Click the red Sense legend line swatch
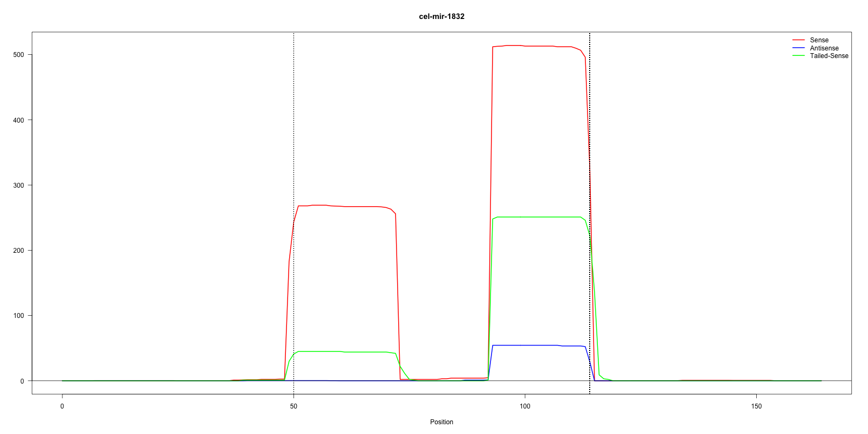This screenshot has width=868, height=434. 798,40
